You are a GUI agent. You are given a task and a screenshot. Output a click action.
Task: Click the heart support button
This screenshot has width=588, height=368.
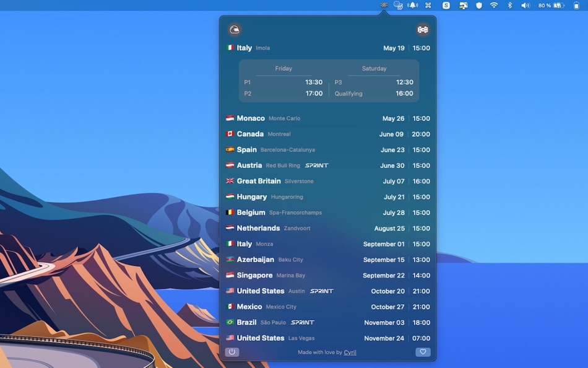(423, 352)
